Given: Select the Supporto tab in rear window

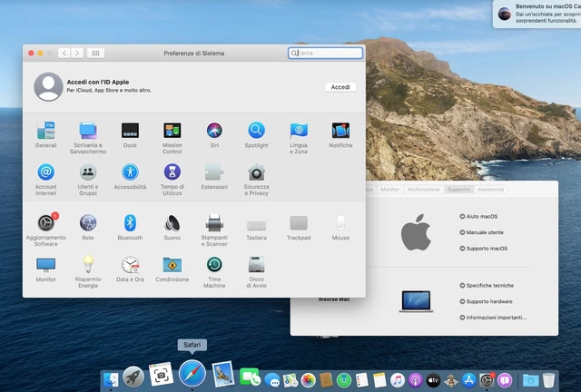Looking at the screenshot, I should click(x=458, y=190).
